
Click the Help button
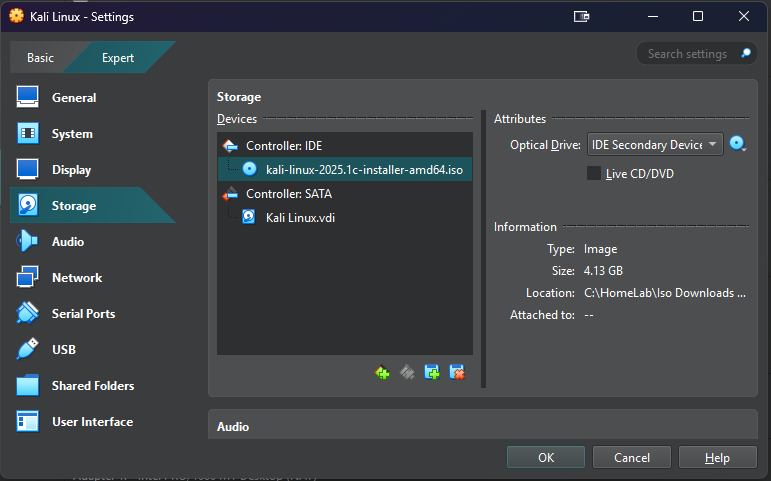pos(717,457)
